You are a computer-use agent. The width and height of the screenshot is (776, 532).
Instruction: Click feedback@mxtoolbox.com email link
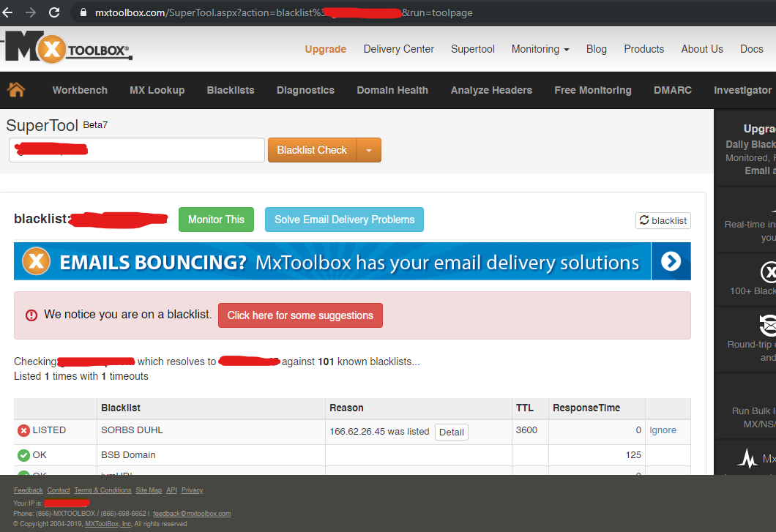click(192, 514)
